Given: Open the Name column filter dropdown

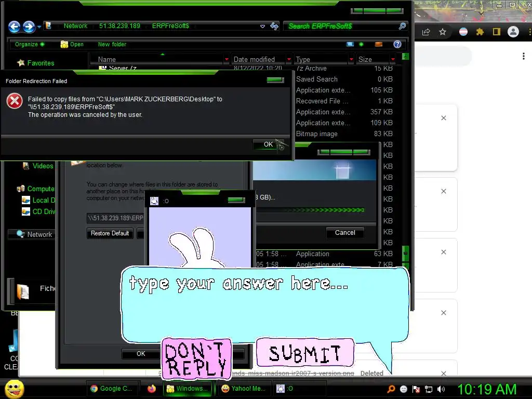Looking at the screenshot, I should pyautogui.click(x=227, y=59).
